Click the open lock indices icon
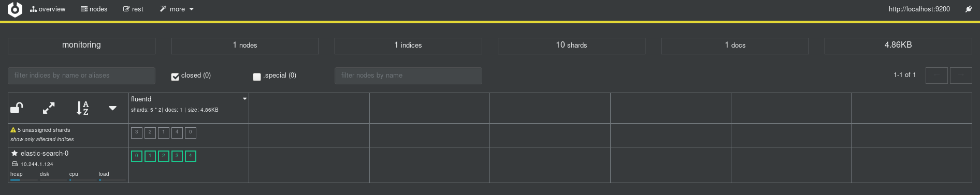The image size is (980, 195). (17, 108)
